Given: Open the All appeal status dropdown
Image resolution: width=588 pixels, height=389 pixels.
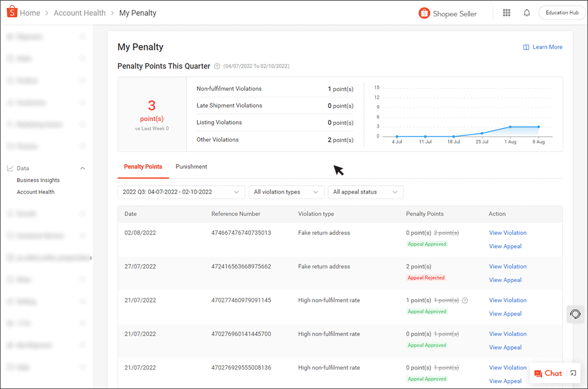Looking at the screenshot, I should pos(366,192).
